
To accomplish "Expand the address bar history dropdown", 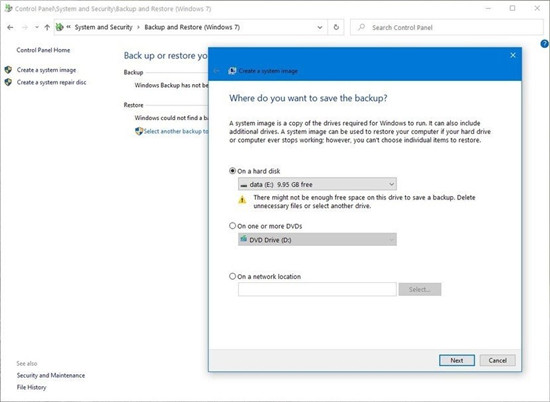I will pos(320,27).
